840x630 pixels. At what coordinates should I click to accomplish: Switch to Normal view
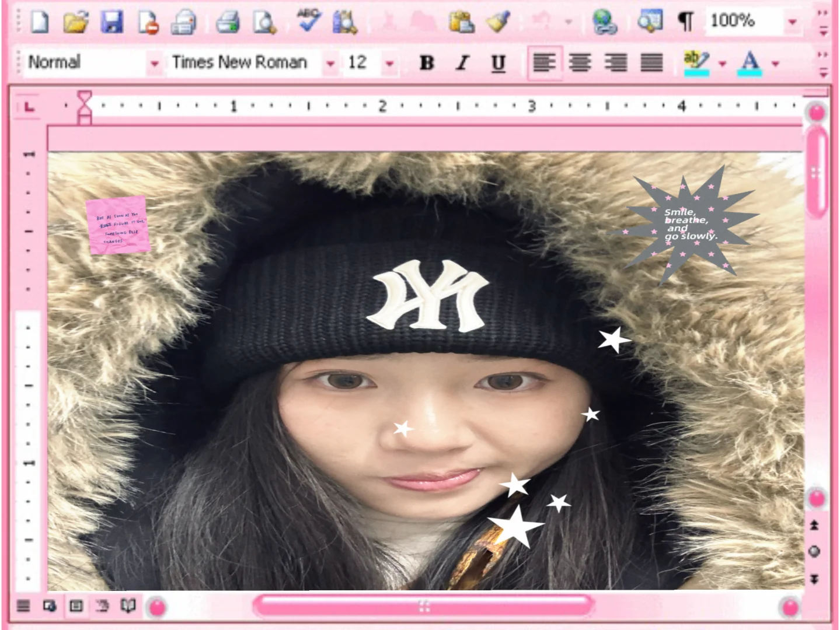(23, 606)
